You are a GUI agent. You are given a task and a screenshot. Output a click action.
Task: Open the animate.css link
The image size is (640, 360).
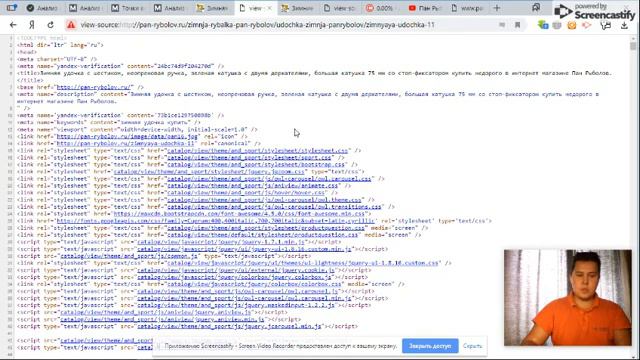pos(252,186)
